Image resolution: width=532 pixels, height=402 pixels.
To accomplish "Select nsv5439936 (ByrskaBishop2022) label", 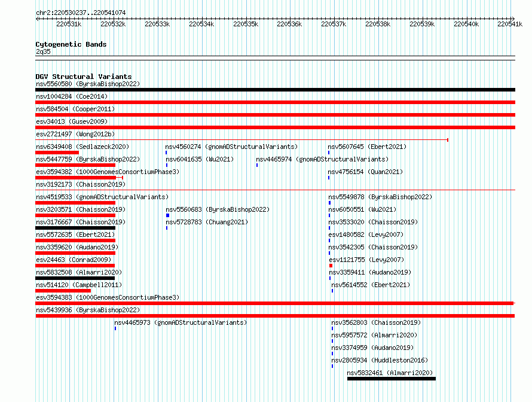I will tap(88, 310).
